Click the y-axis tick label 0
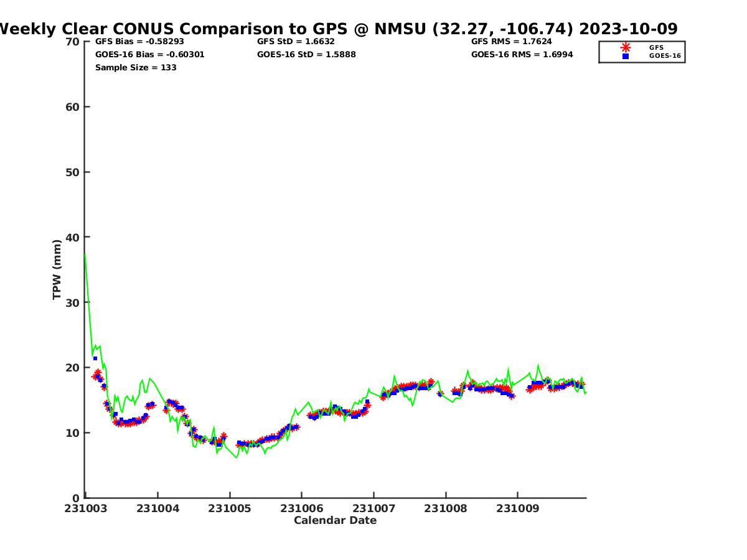The image size is (747, 560). pos(76,498)
